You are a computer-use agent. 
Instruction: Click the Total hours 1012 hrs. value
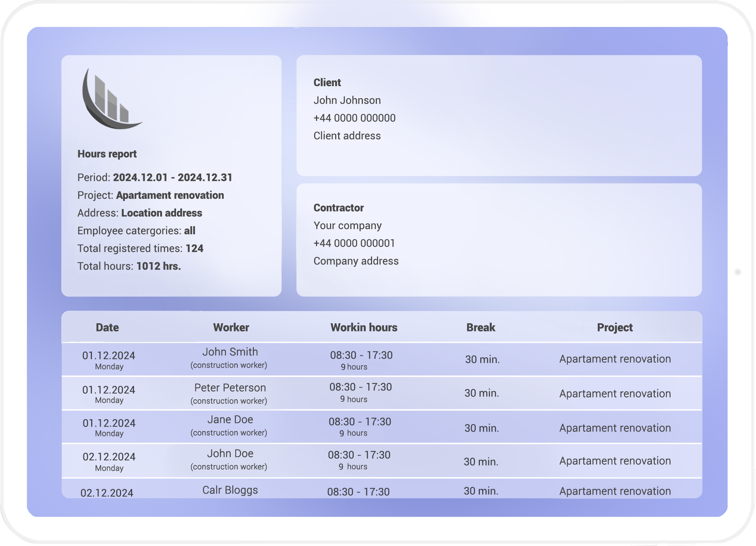tap(158, 266)
